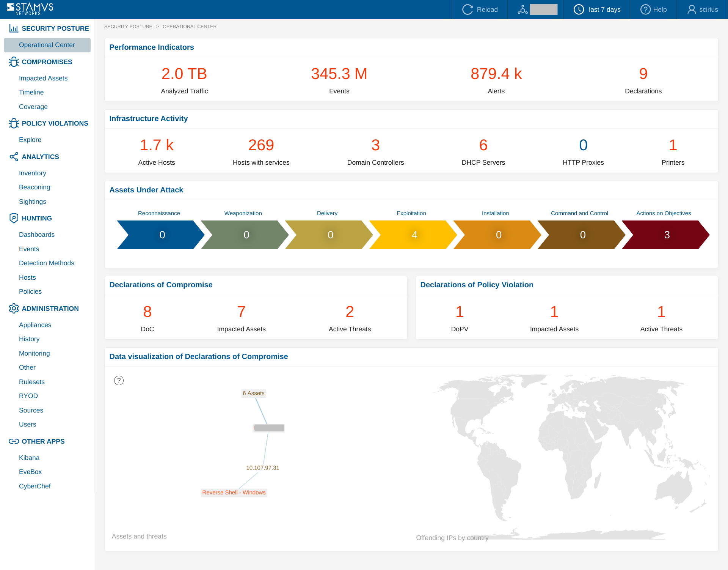Open Impacted Assets in sidebar

pos(43,78)
